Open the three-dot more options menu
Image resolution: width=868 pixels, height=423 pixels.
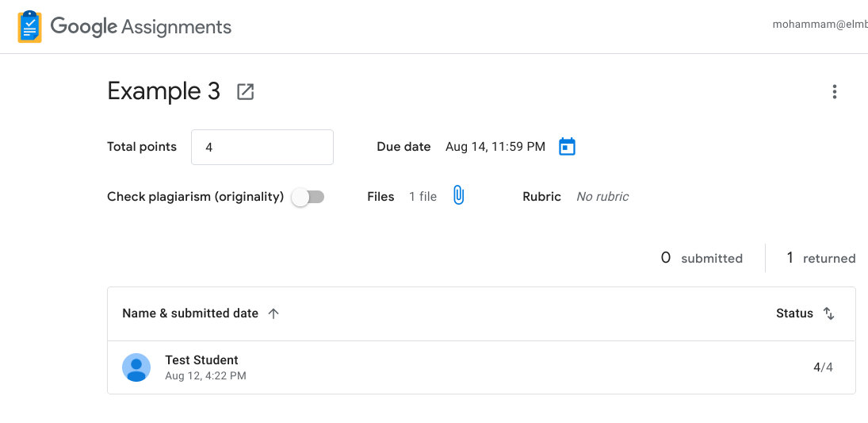834,92
